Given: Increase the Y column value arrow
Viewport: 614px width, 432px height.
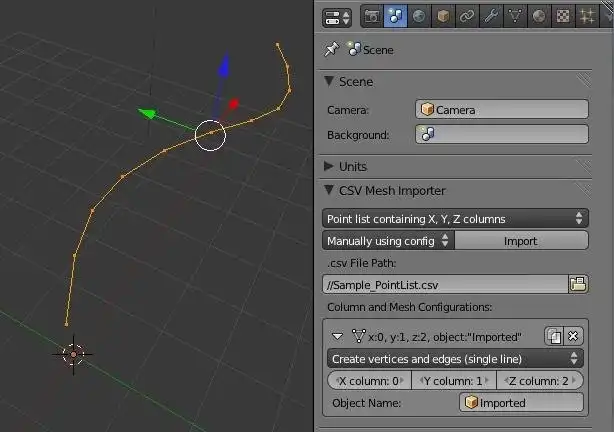Looking at the screenshot, I should pos(487,380).
